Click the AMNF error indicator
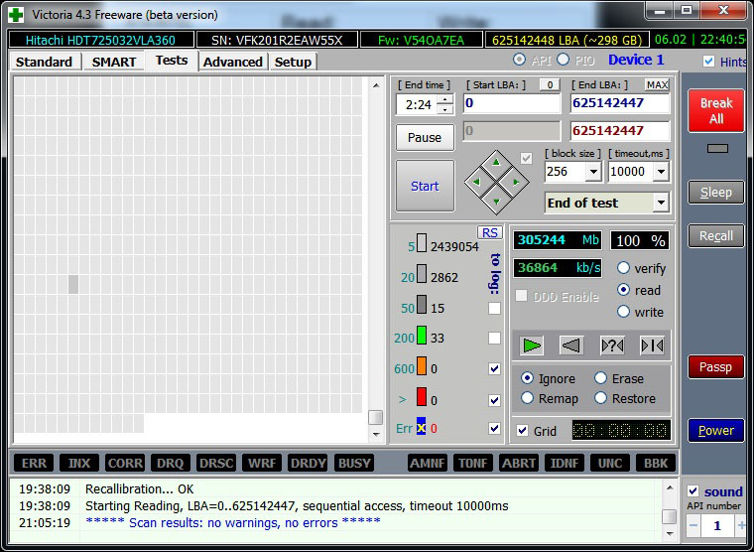Screen dimensions: 756x553 [428, 464]
